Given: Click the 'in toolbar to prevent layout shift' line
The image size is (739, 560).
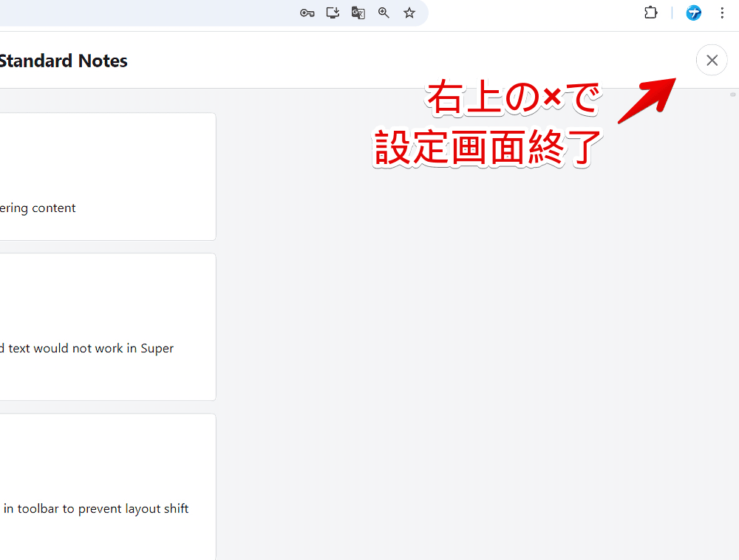Looking at the screenshot, I should tap(95, 509).
